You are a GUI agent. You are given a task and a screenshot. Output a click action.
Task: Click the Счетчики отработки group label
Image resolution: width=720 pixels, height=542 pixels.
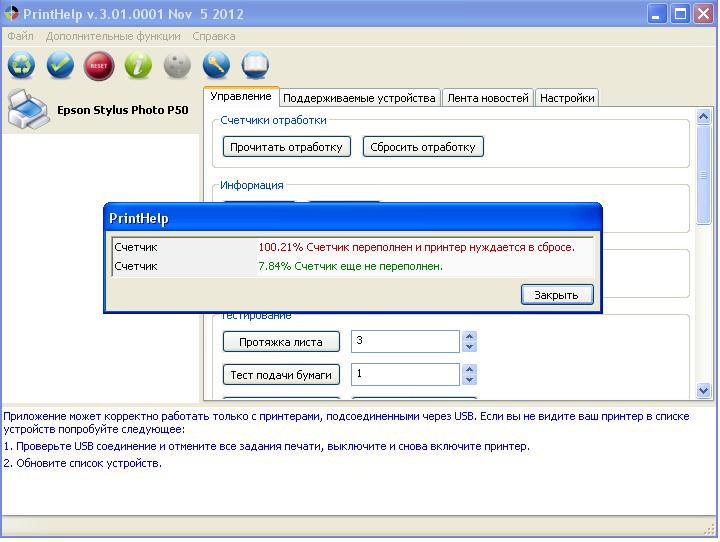pos(273,120)
